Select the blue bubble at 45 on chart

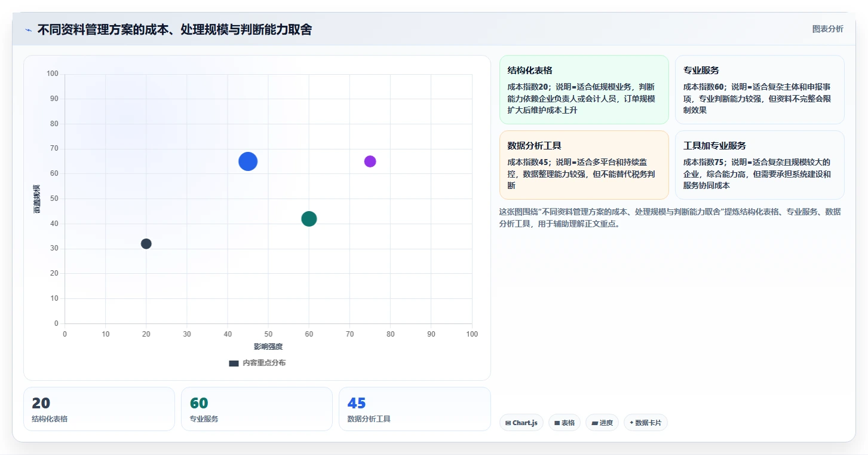[248, 161]
